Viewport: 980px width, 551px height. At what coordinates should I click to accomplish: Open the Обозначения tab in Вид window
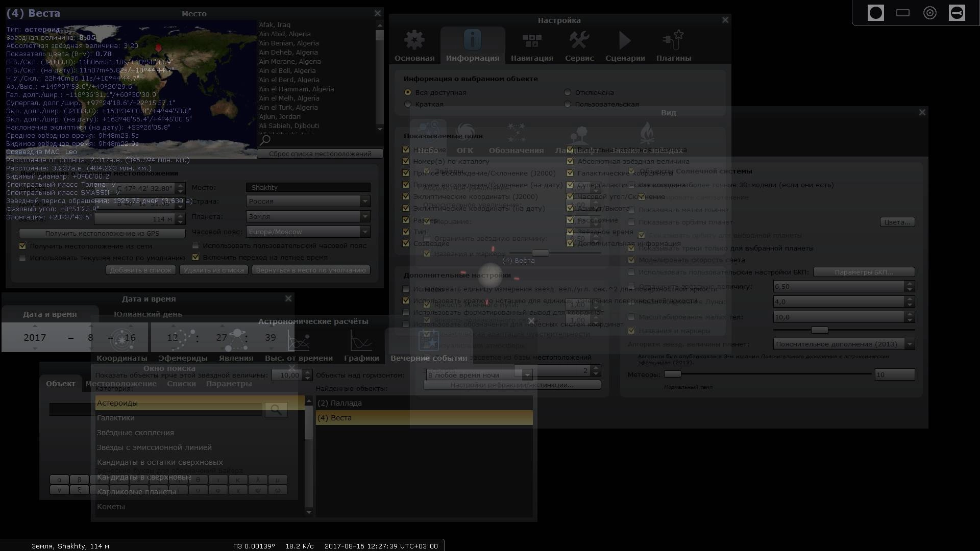[x=516, y=138]
